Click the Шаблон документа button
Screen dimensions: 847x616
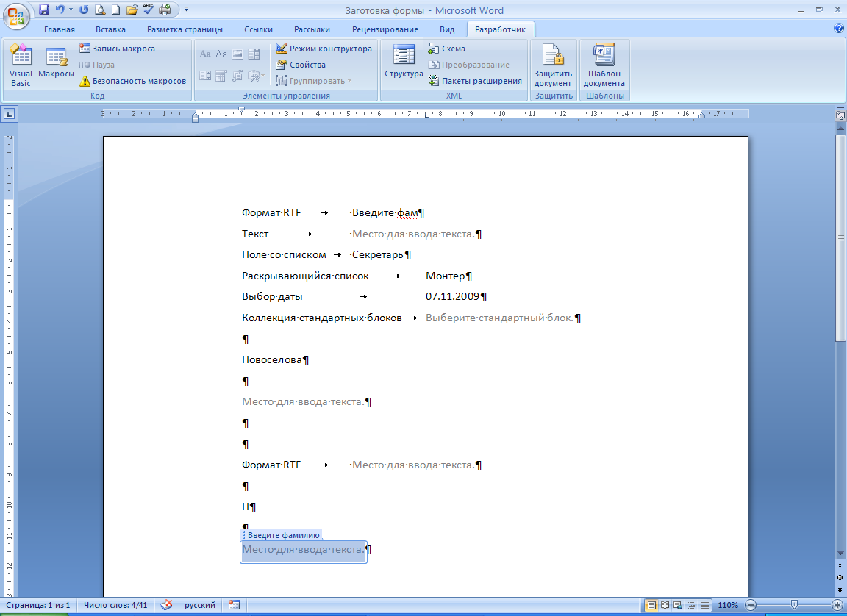tap(604, 66)
